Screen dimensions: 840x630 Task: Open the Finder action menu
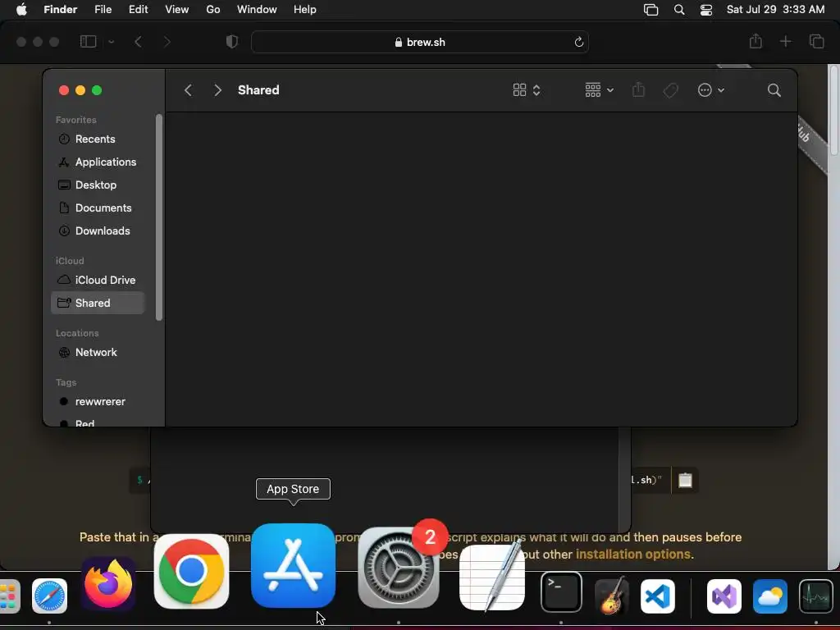point(711,90)
